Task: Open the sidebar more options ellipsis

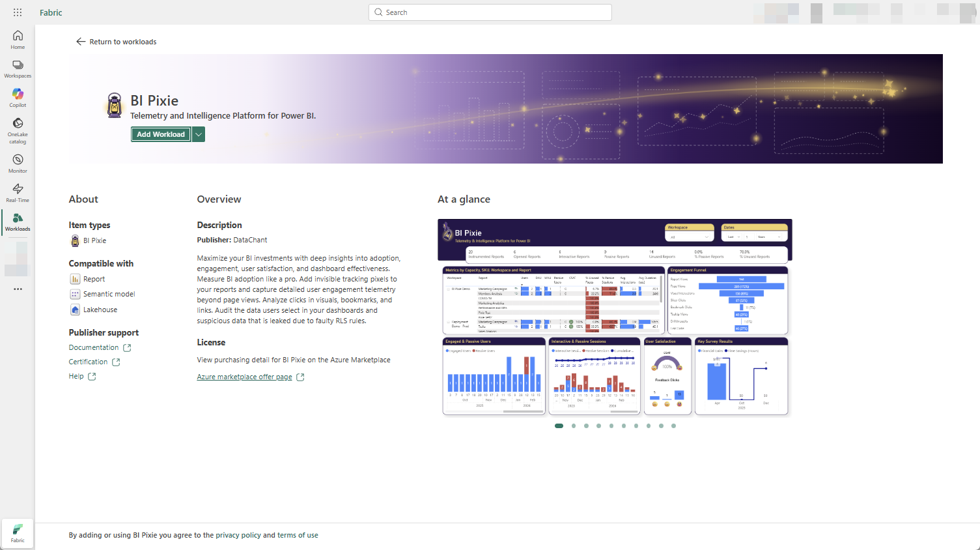Action: 18,289
